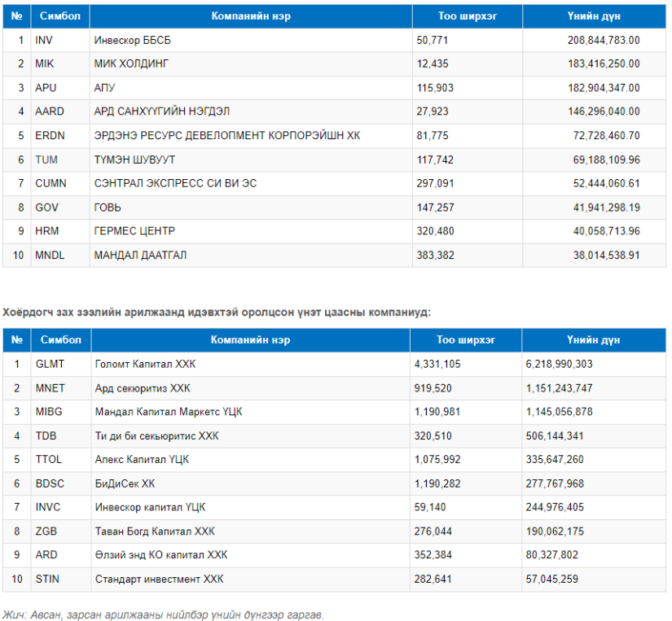Click the symbol cell "HRM"

pyautogui.click(x=47, y=231)
